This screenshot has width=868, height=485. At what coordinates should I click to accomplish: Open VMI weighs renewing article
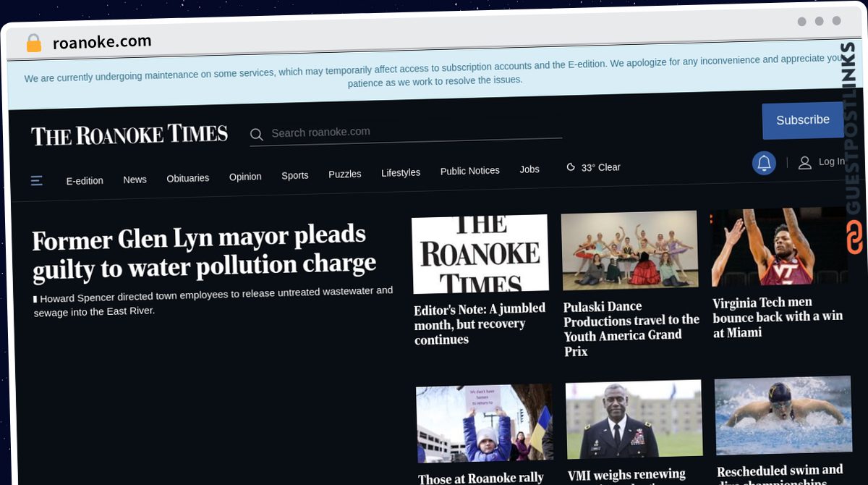coord(626,476)
